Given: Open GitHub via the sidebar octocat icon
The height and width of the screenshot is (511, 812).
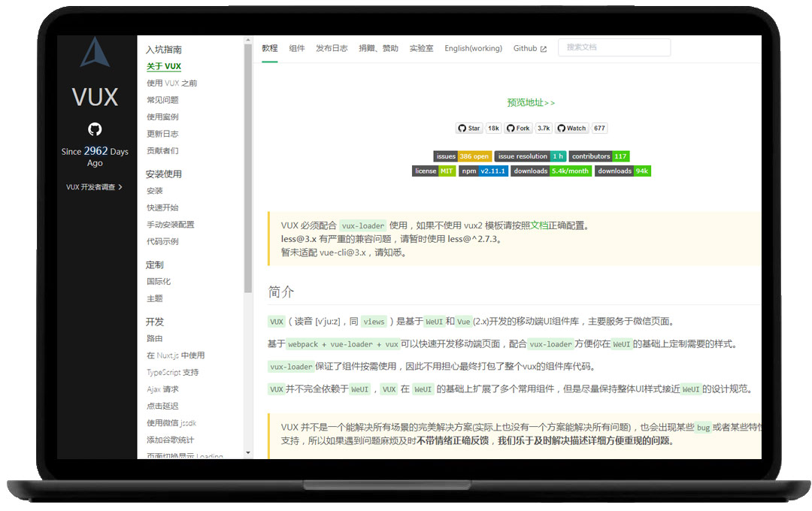Looking at the screenshot, I should [x=95, y=129].
